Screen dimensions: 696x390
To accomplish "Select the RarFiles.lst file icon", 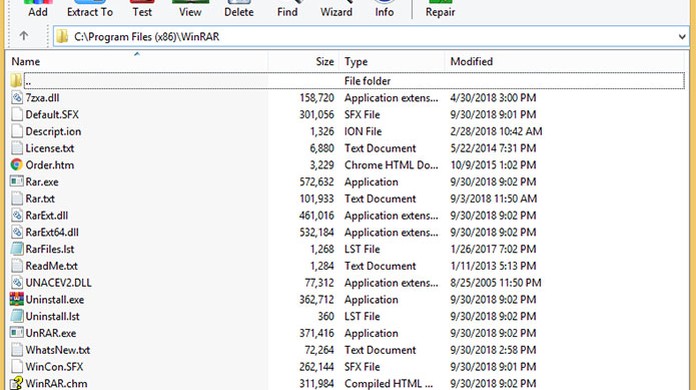I will pos(17,249).
